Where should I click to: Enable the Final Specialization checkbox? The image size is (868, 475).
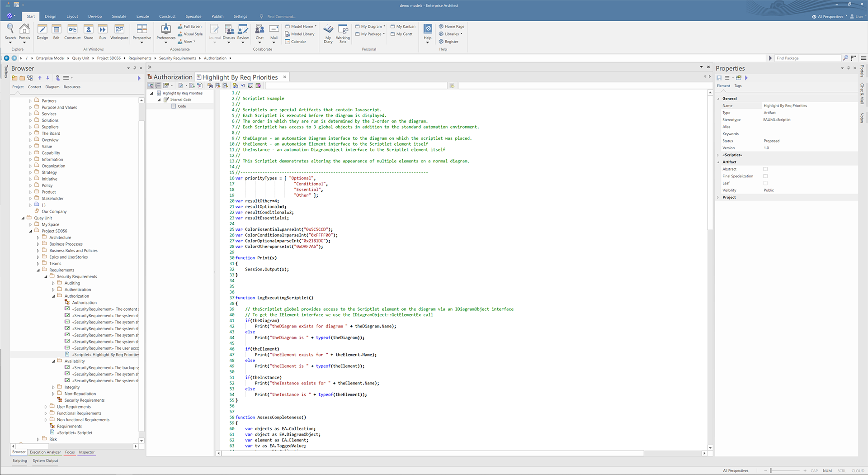pyautogui.click(x=765, y=176)
